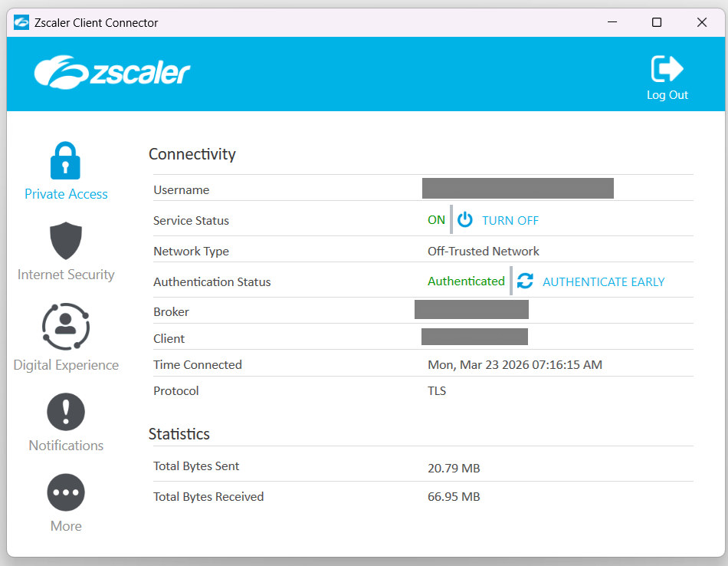The width and height of the screenshot is (728, 566).
Task: Open More via the three-dots icon
Action: pos(66,492)
